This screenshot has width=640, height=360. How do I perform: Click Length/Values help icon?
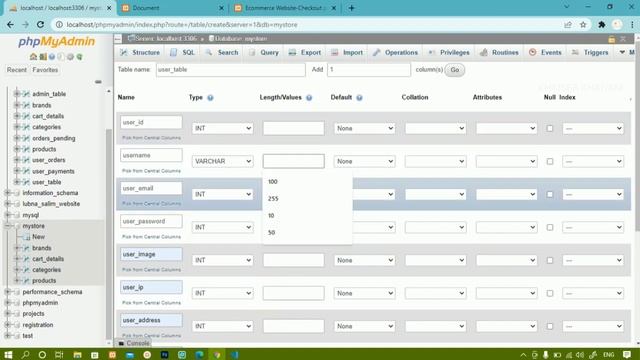click(309, 98)
